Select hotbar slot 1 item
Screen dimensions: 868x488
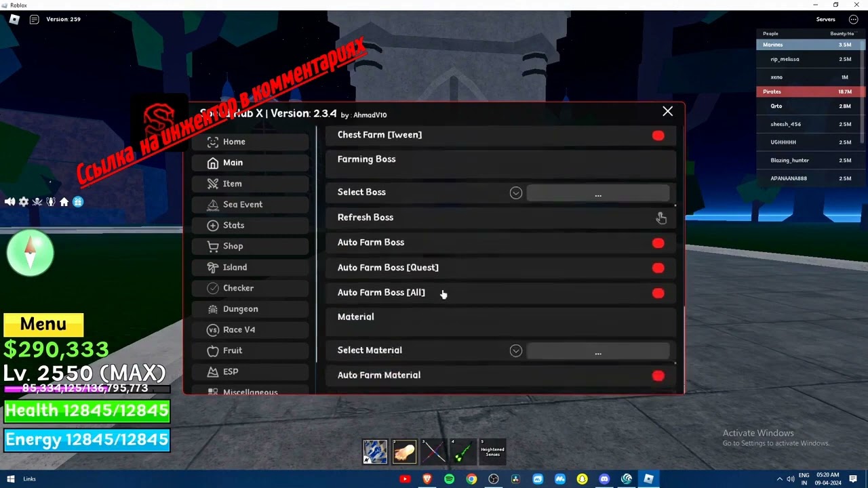375,451
